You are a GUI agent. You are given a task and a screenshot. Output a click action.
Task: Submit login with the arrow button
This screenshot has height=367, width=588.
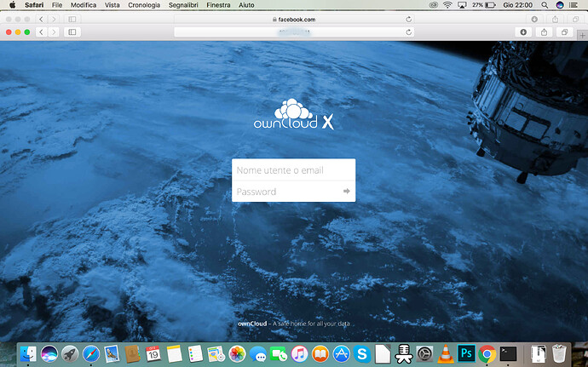coord(347,192)
